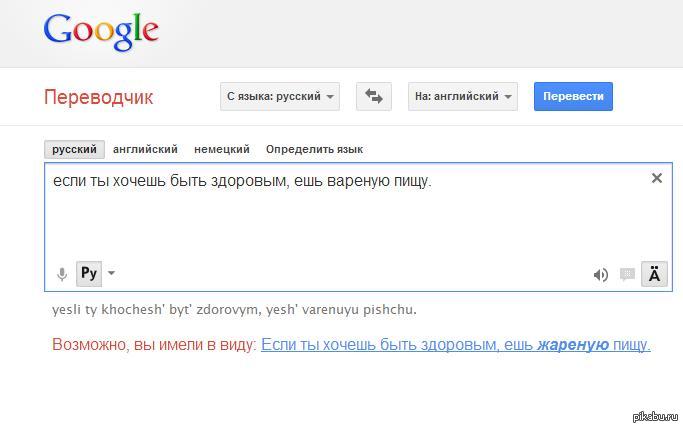The width and height of the screenshot is (683, 428).
Task: Choose Определить язык to detect language
Action: click(314, 149)
